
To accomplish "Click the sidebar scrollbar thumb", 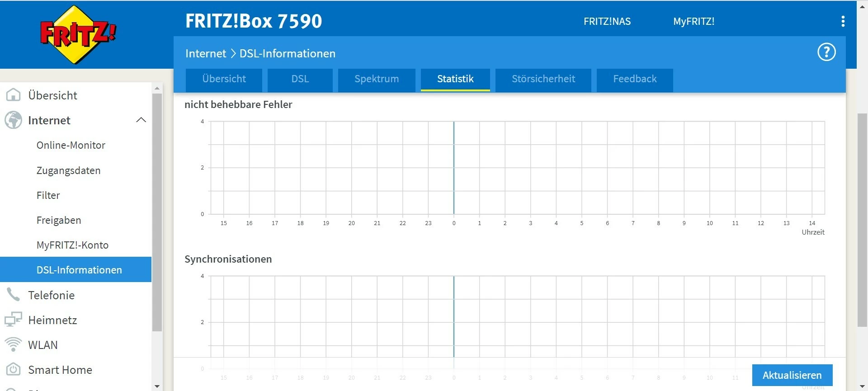I will 157,212.
